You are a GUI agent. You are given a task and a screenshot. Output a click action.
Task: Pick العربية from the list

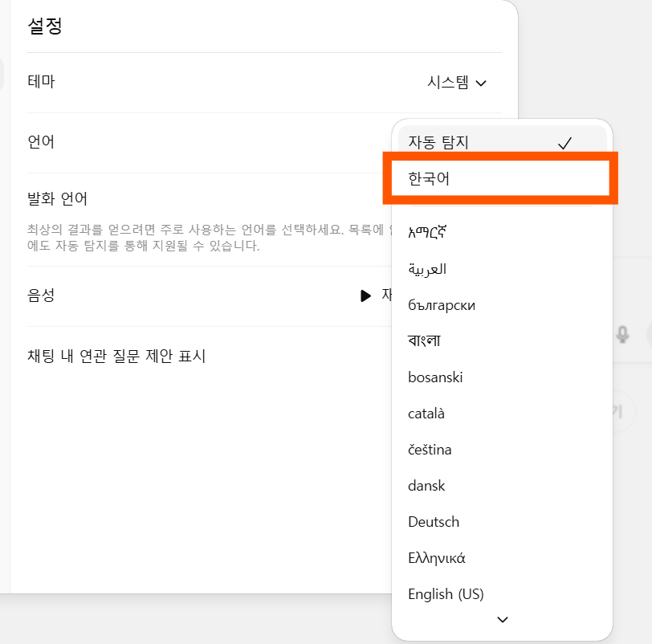click(x=428, y=268)
